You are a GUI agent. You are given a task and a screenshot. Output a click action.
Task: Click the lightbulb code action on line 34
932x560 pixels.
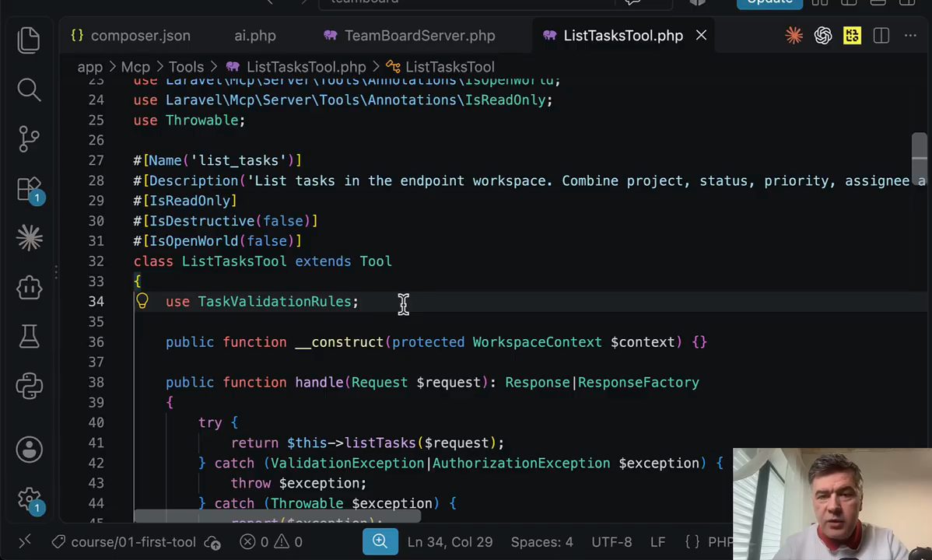click(x=142, y=301)
